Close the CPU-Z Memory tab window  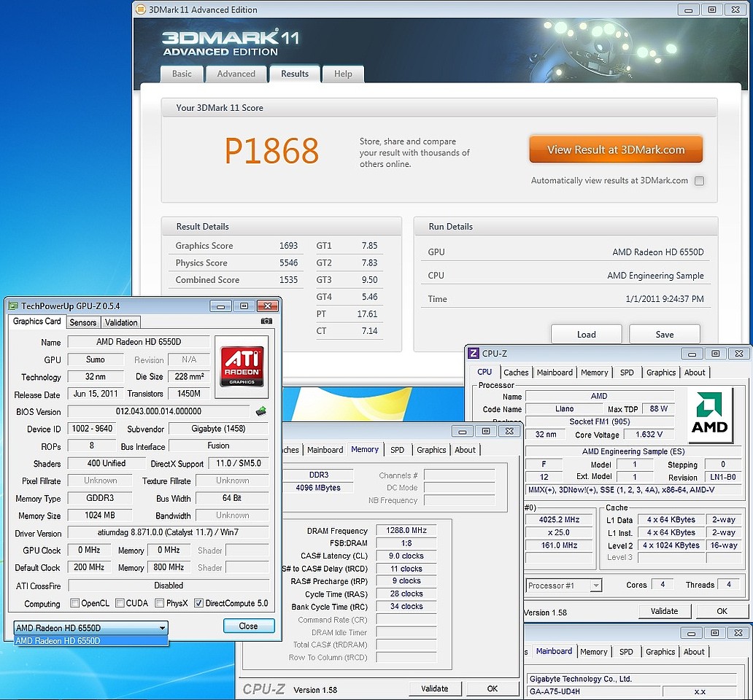[x=509, y=432]
